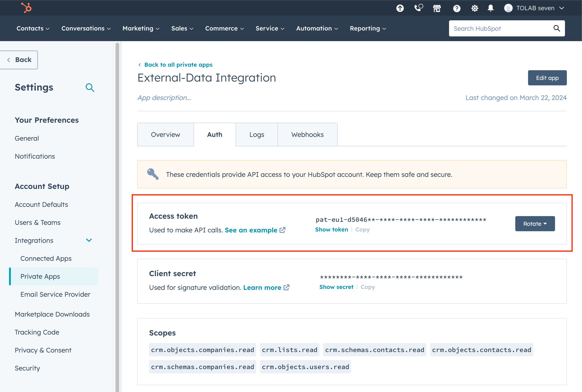Click the marketplace grid icon in header
Viewport: 582px width, 392px height.
(x=437, y=8)
